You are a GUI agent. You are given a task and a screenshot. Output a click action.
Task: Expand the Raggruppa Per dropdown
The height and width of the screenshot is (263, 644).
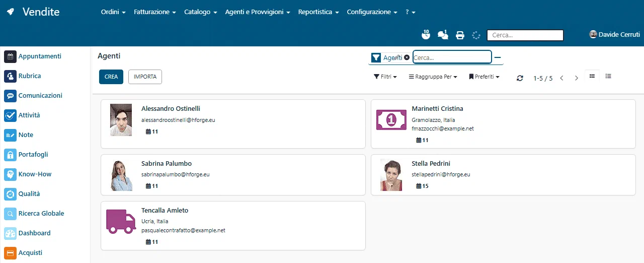433,77
